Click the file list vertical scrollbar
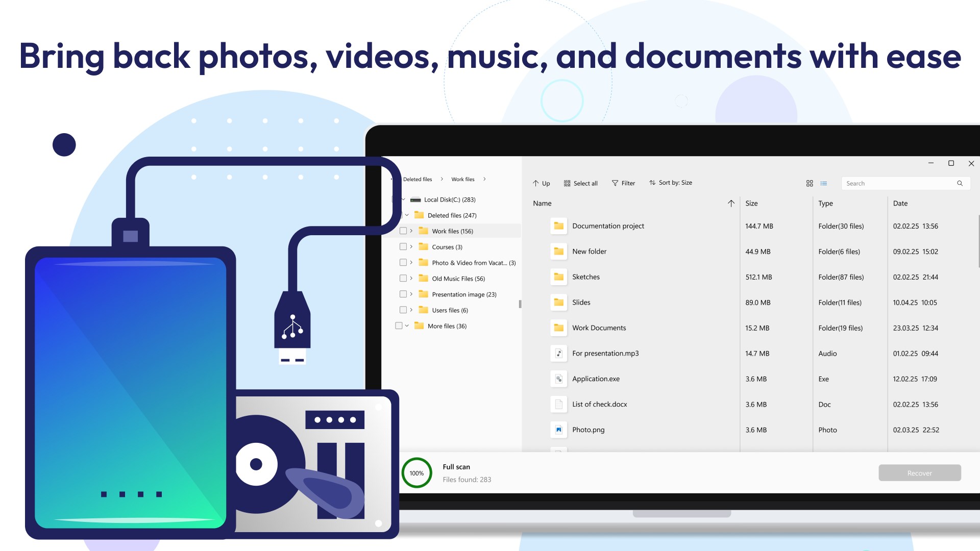The image size is (980, 551). coord(978,241)
